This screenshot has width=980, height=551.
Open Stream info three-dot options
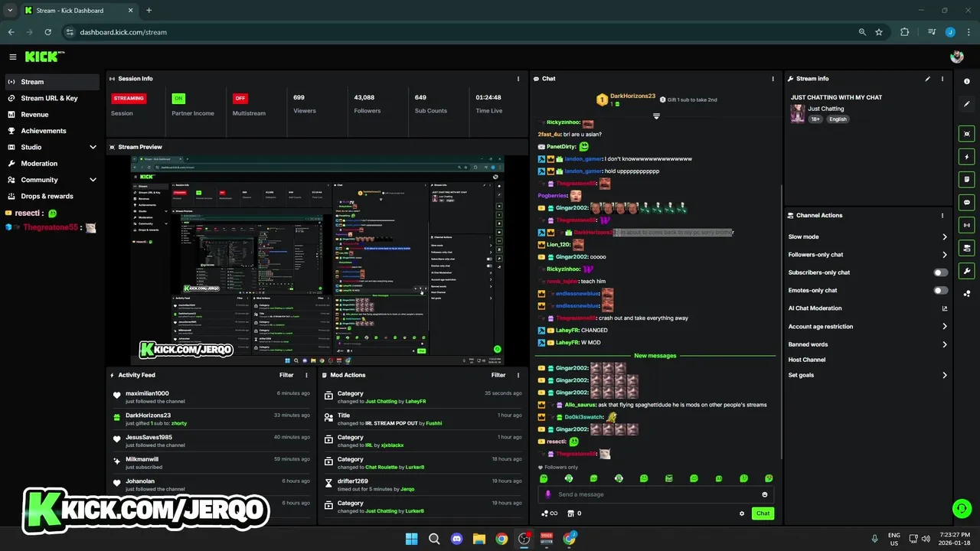click(942, 79)
